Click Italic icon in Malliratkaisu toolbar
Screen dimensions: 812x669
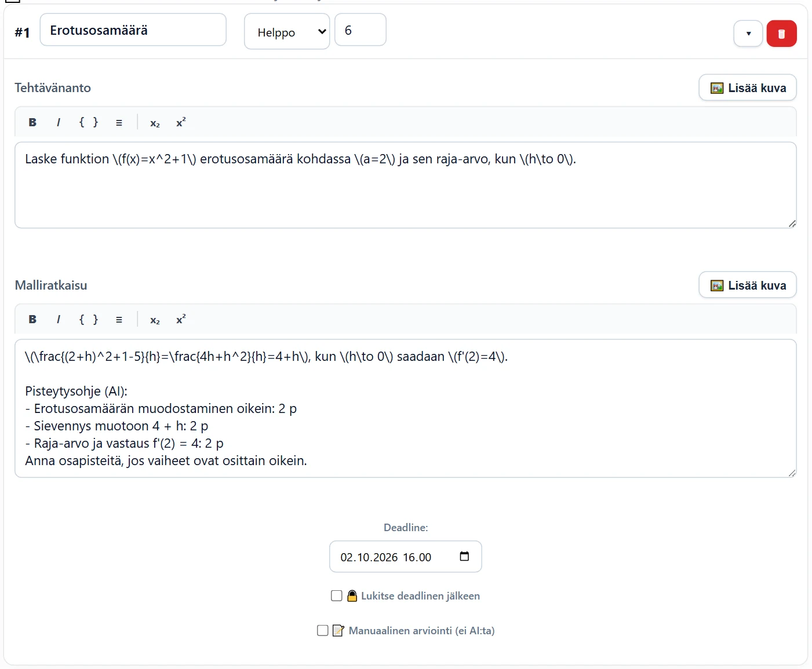click(x=59, y=319)
